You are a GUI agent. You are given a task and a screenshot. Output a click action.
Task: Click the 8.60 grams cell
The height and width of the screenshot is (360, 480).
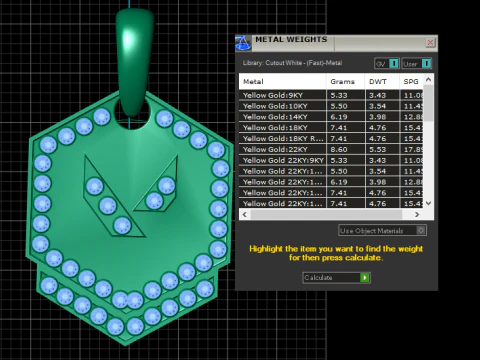pos(346,149)
